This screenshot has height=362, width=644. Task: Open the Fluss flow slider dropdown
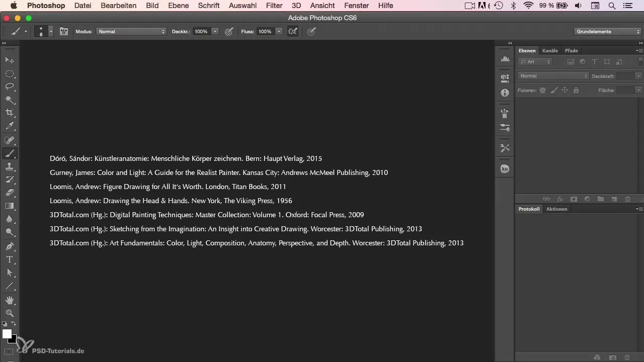point(279,31)
